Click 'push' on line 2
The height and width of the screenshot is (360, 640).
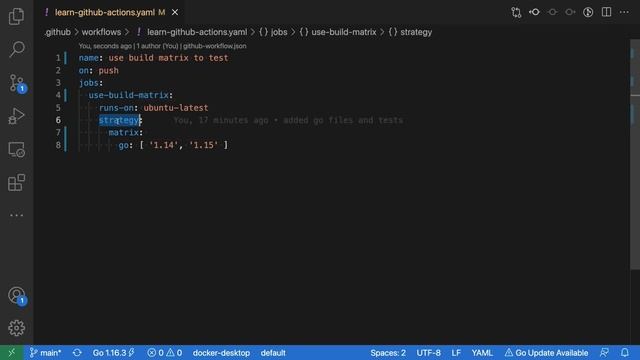coord(109,71)
